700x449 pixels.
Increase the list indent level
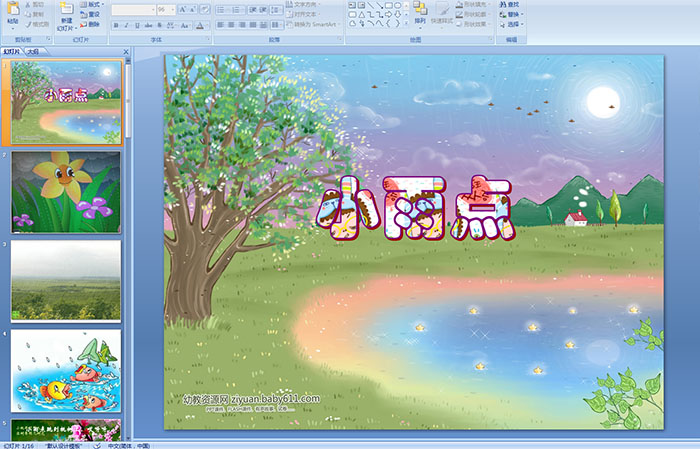tap(263, 10)
